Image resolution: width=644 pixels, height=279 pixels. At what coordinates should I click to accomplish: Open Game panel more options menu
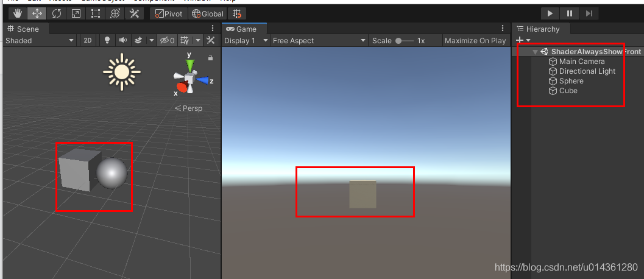pyautogui.click(x=502, y=29)
